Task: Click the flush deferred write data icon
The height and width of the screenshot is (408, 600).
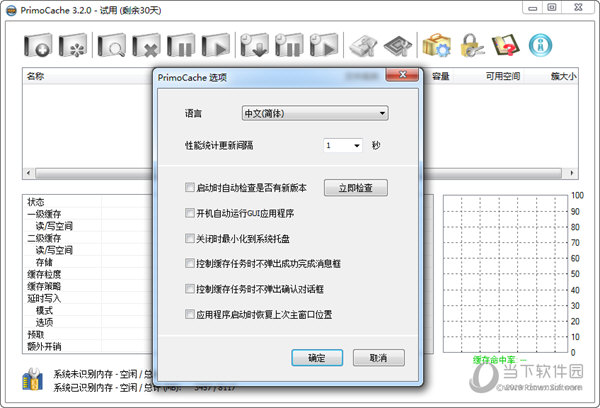Action: [254, 45]
